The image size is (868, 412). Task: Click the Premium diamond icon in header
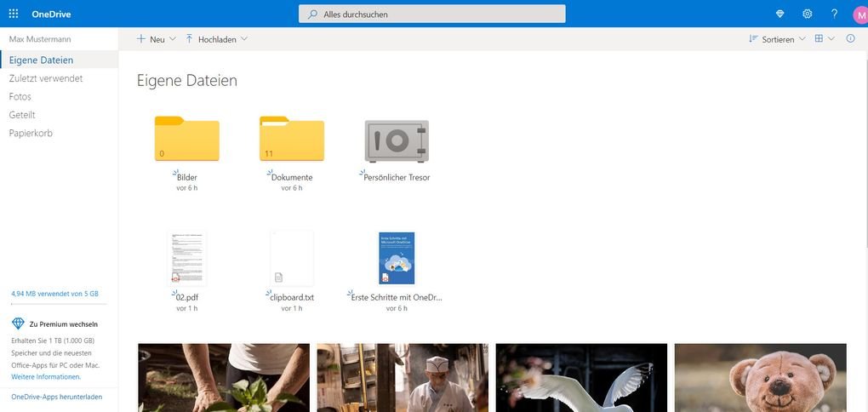[x=780, y=14]
